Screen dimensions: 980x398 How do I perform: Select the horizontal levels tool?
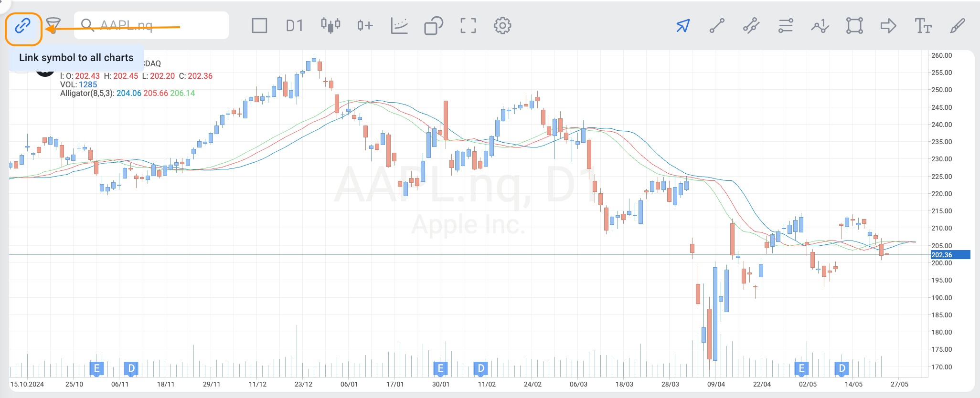tap(786, 25)
